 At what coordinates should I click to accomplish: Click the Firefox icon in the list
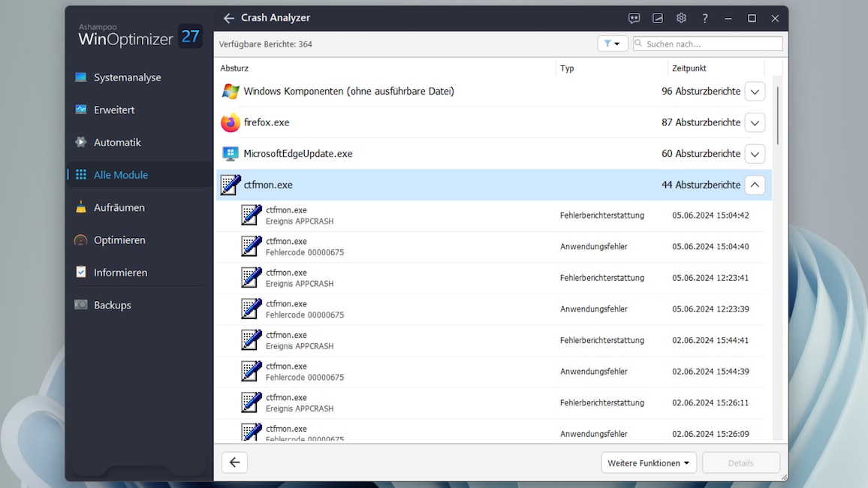coord(231,122)
